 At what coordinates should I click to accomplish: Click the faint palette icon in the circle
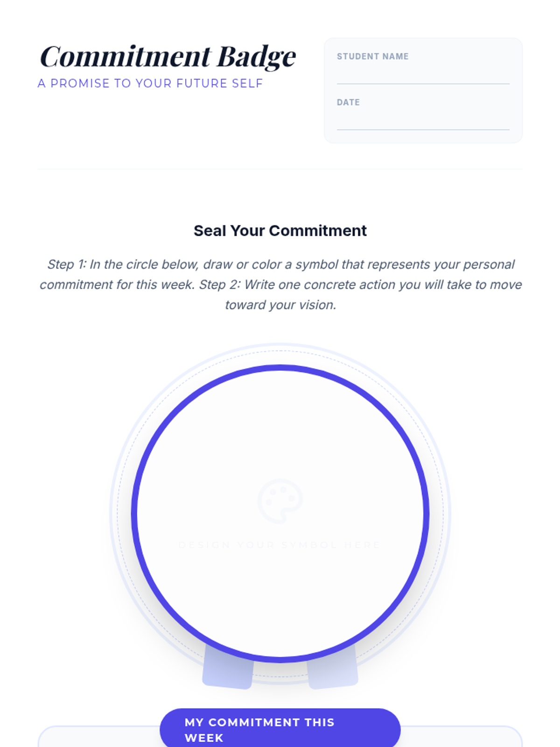point(280,501)
